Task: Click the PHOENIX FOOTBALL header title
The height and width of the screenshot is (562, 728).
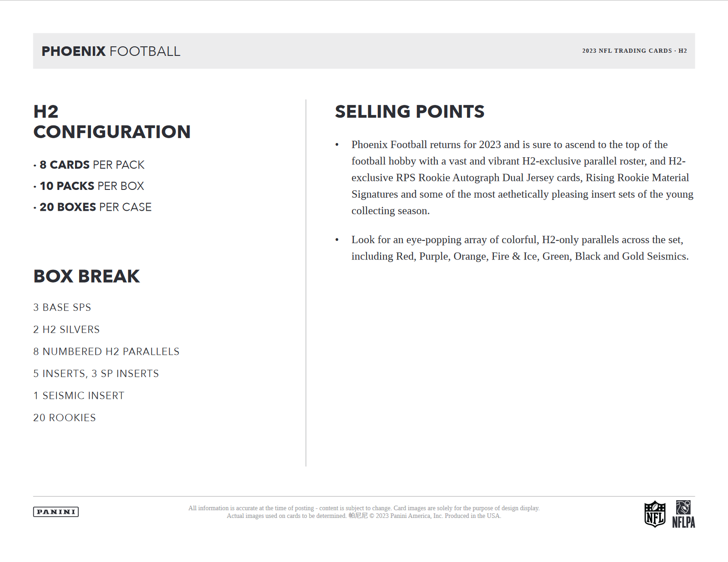Action: pyautogui.click(x=111, y=51)
